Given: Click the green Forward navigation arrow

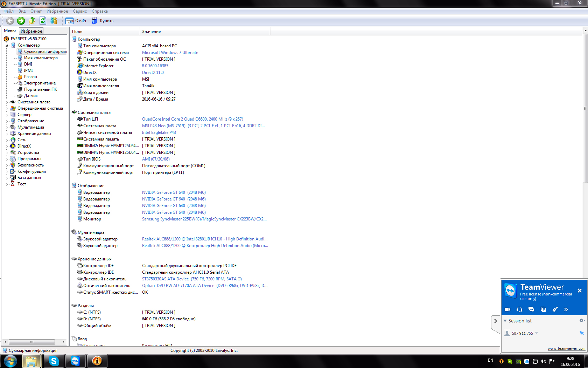Looking at the screenshot, I should coord(21,21).
